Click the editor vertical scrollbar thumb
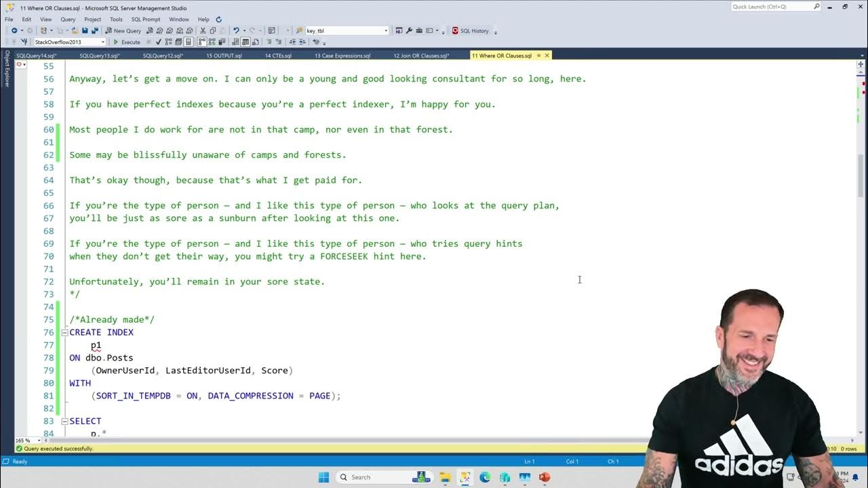868x488 pixels. click(x=861, y=175)
